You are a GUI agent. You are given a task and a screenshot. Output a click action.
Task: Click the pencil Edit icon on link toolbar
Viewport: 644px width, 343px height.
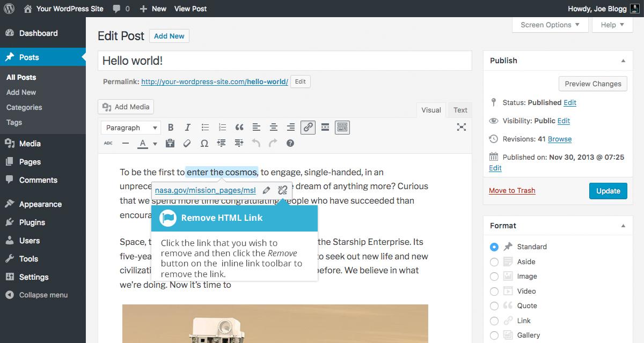point(266,190)
